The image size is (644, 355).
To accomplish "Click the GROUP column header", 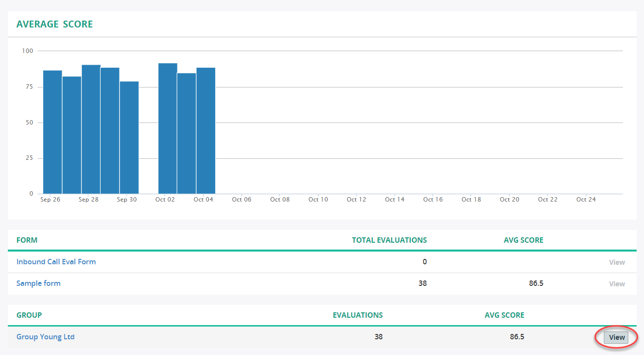I will click(29, 315).
